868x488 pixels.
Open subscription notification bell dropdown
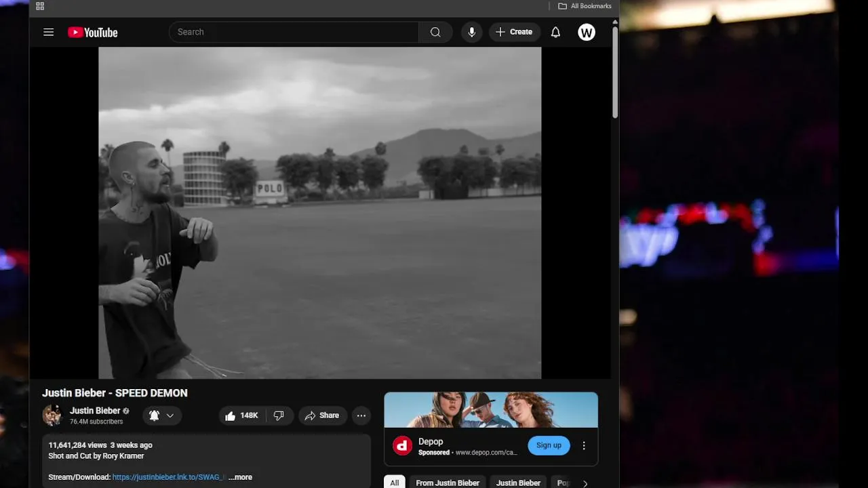pos(162,415)
